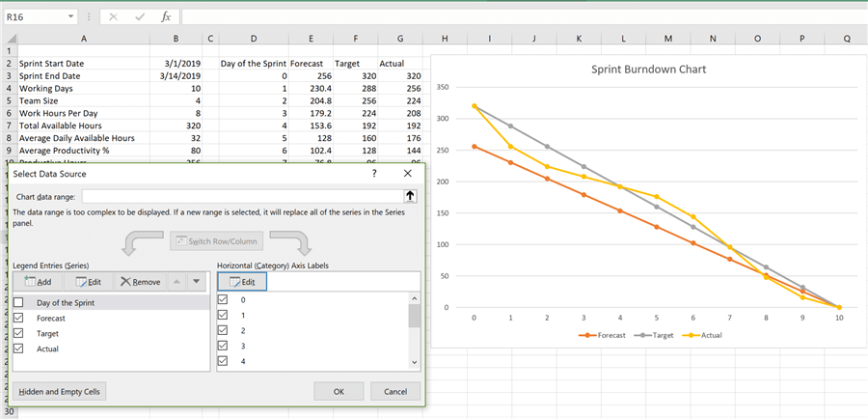868x419 pixels.
Task: Edit the selected legend series
Action: coord(88,281)
